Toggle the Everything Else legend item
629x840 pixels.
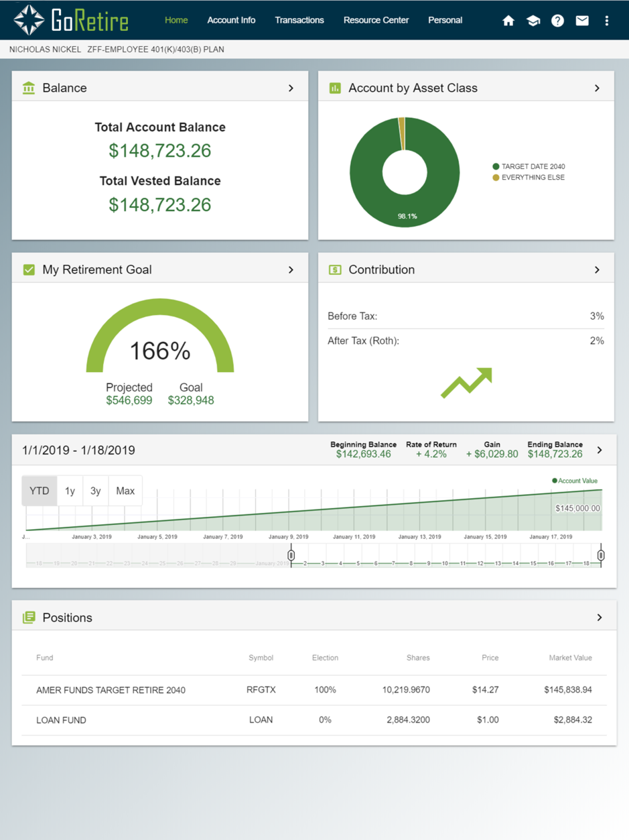529,178
